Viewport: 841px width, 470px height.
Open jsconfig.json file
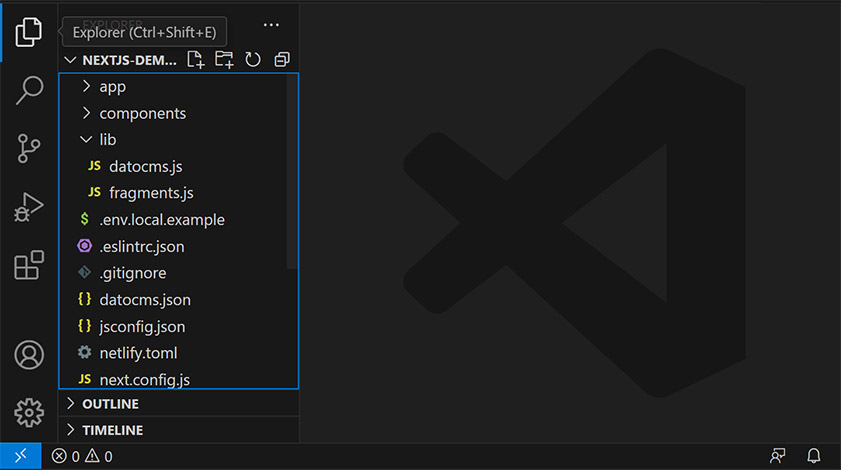tap(178, 326)
